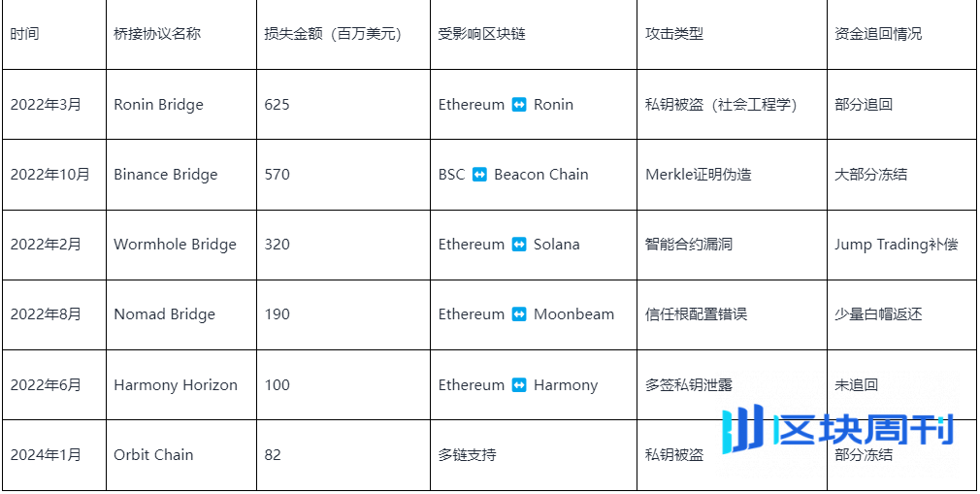The image size is (980, 494).
Task: Select the Binance Bridge protocol cell
Action: (181, 175)
